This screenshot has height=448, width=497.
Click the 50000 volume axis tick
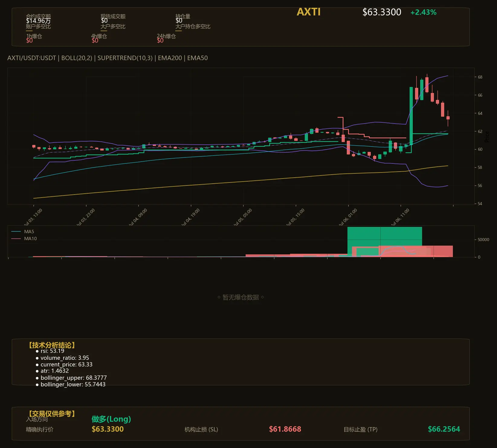(x=483, y=240)
